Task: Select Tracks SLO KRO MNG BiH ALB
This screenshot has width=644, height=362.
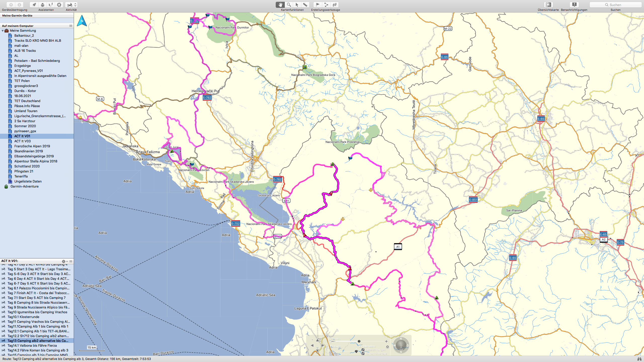Action: pyautogui.click(x=37, y=41)
